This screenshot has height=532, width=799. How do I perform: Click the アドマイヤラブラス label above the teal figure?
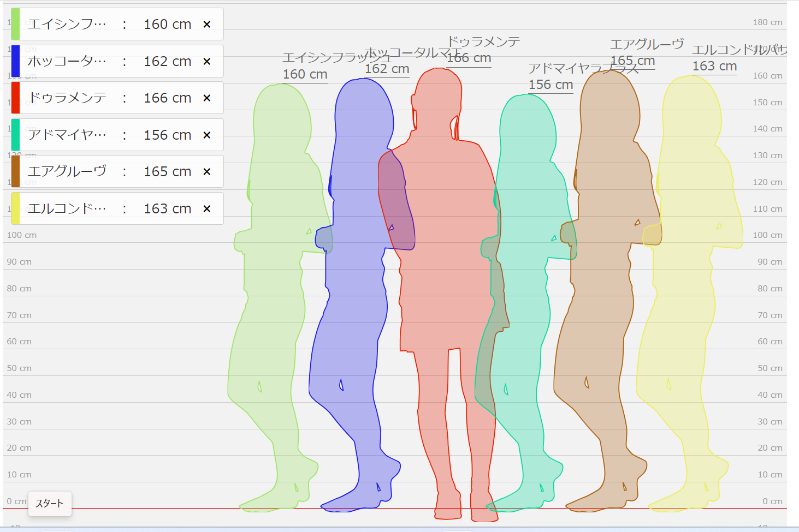pos(584,68)
